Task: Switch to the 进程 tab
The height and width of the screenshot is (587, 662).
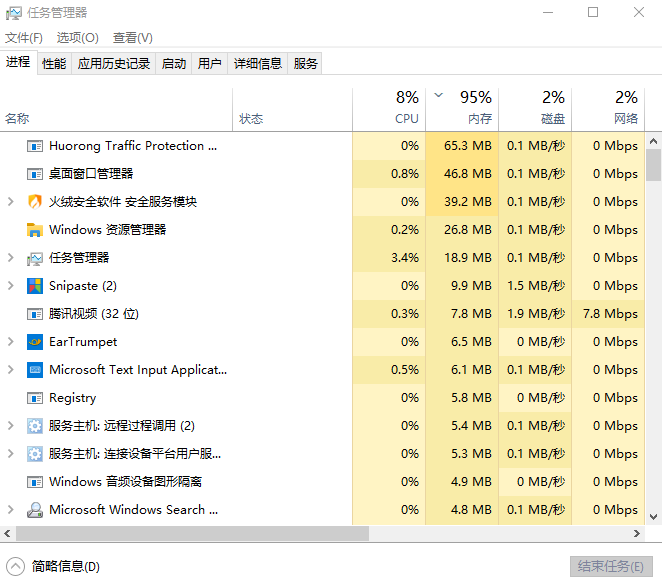Action: (x=18, y=63)
